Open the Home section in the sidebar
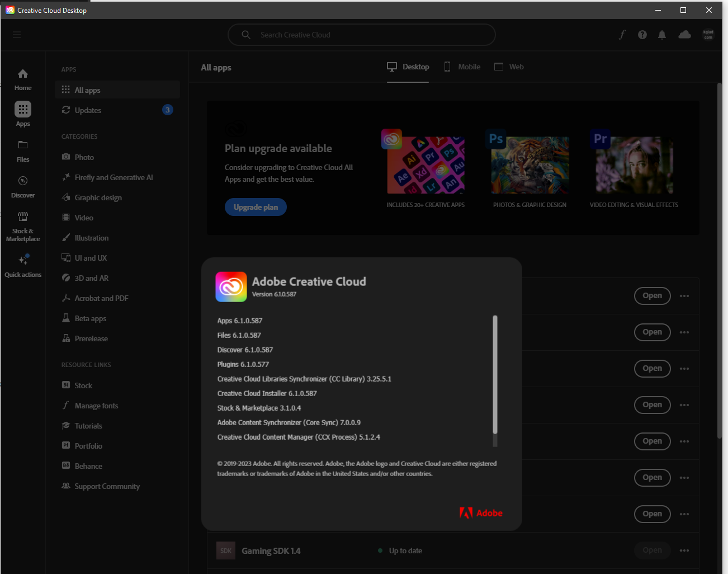728x574 pixels. pos(22,78)
